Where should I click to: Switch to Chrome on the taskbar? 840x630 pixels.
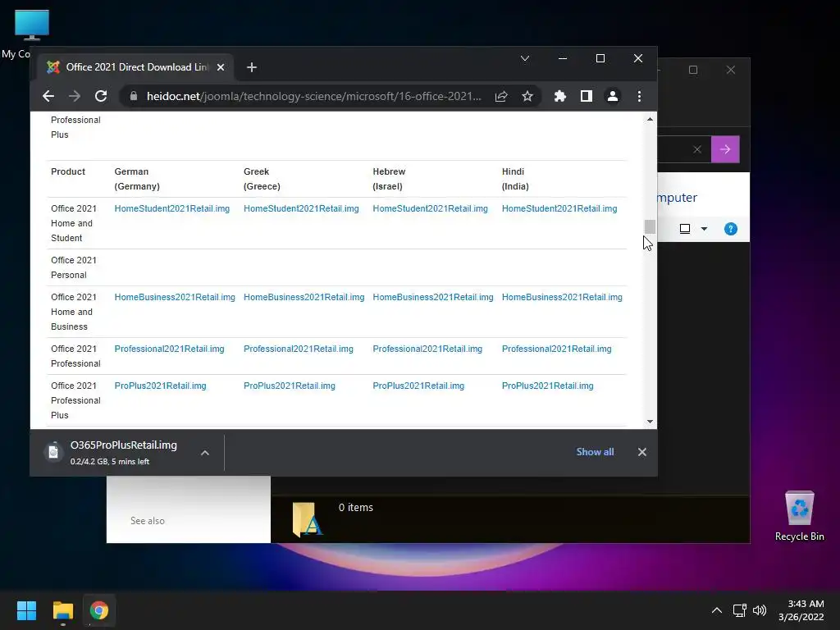pos(99,610)
